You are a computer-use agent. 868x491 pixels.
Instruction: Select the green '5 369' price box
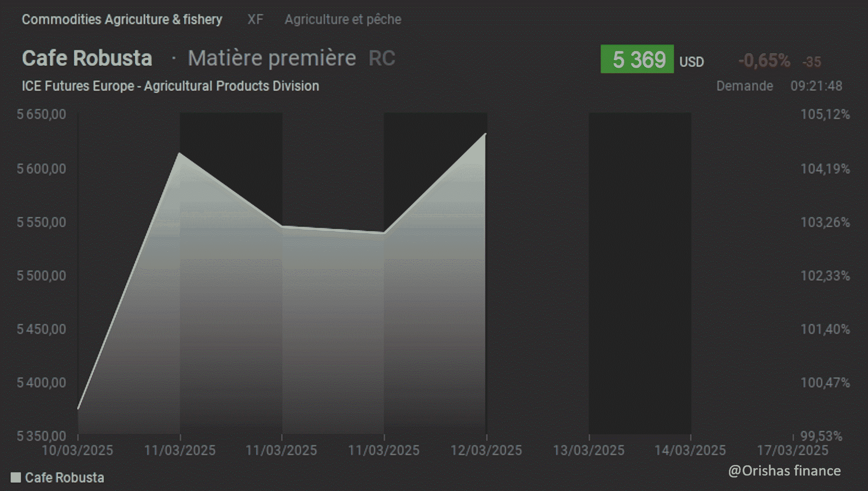click(x=637, y=59)
